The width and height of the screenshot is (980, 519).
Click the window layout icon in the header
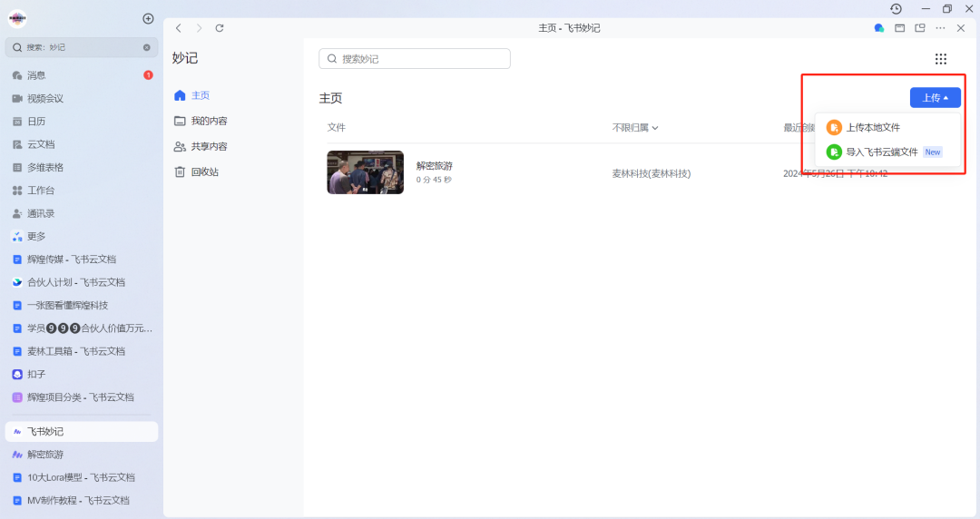pyautogui.click(x=899, y=28)
